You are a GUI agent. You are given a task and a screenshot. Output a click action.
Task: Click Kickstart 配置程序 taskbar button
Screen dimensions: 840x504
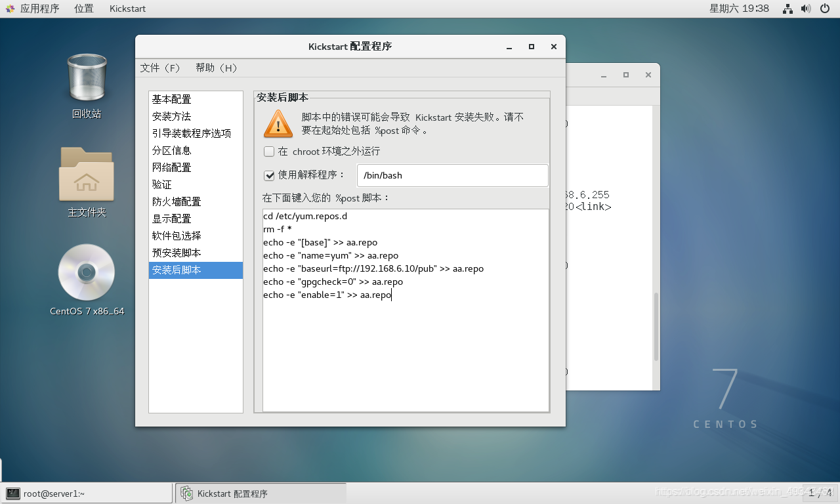pyautogui.click(x=261, y=493)
